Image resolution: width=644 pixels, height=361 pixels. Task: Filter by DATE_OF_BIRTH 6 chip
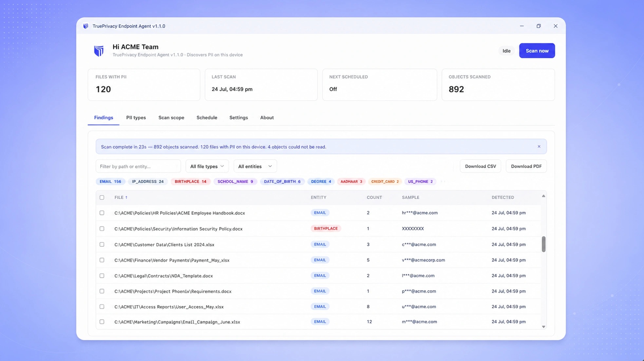[282, 181]
